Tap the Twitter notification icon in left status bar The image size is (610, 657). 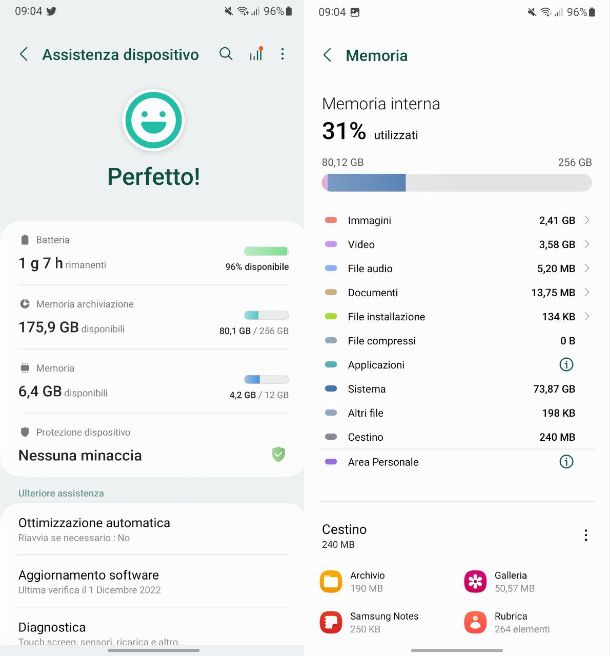(x=51, y=11)
